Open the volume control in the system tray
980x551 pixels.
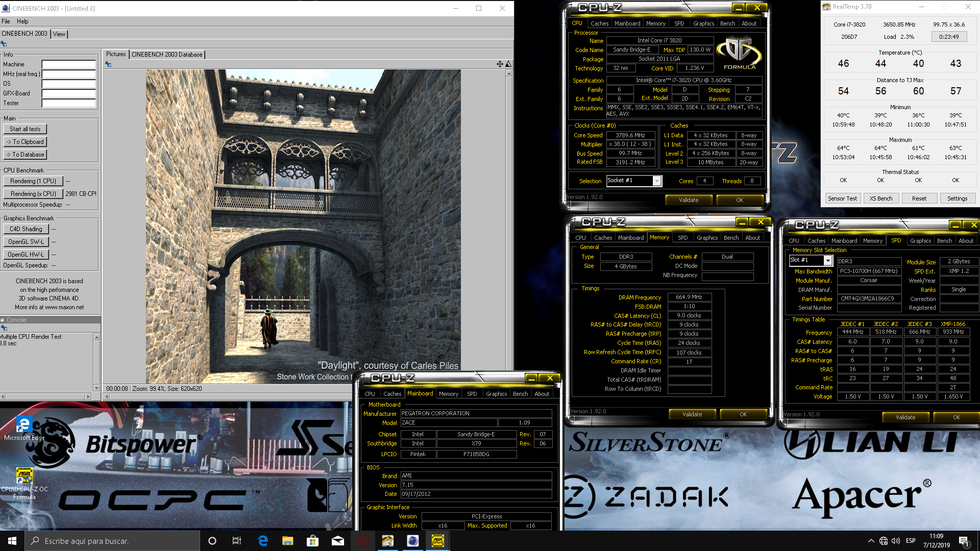[x=896, y=541]
